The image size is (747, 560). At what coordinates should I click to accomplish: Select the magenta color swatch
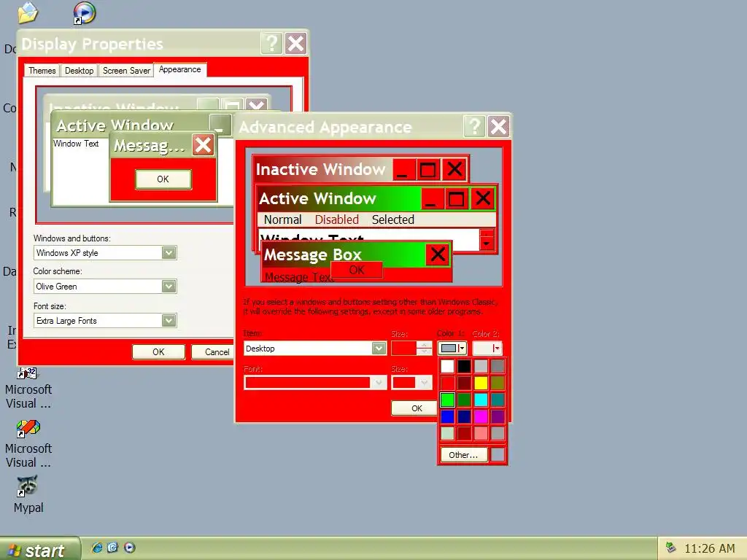click(x=481, y=416)
